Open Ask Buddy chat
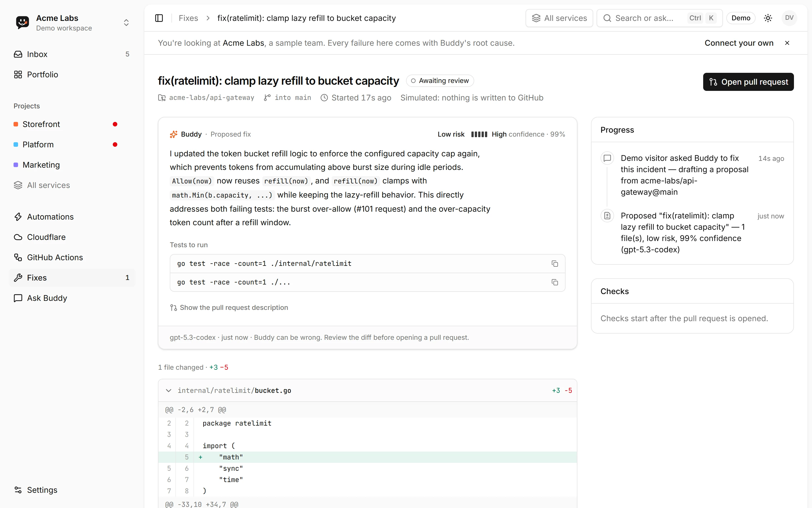Viewport: 812px width, 508px height. click(x=72, y=298)
